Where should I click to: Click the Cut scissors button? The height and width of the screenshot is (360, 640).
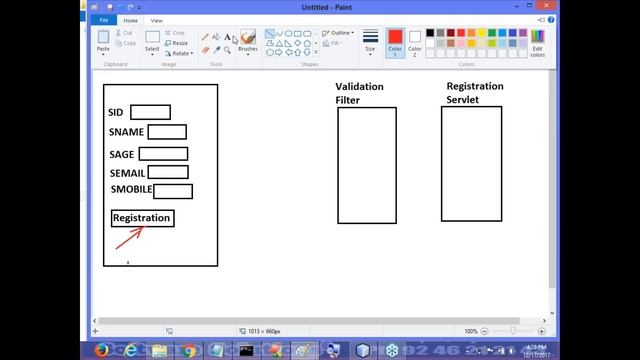[x=124, y=33]
